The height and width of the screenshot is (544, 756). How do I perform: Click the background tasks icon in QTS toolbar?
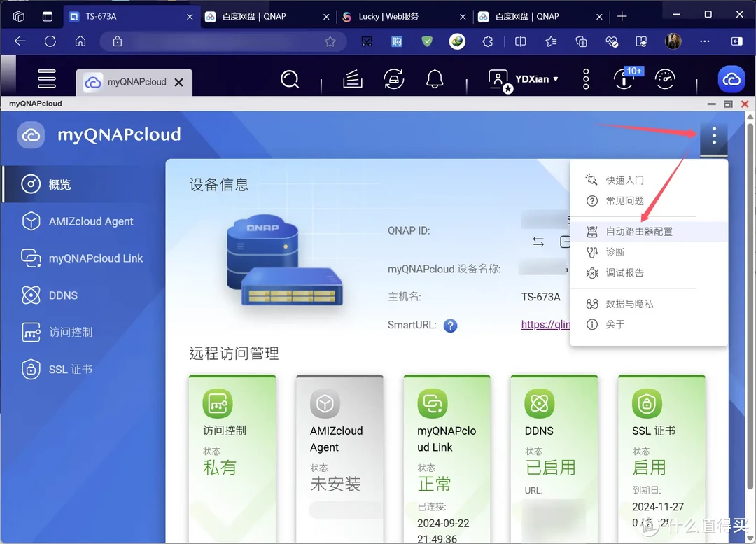352,79
